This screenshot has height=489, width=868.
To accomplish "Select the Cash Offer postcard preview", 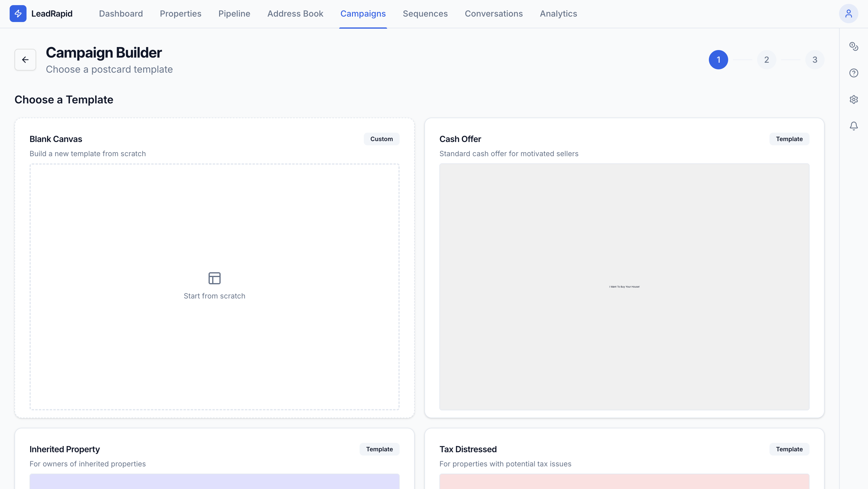I will point(624,286).
